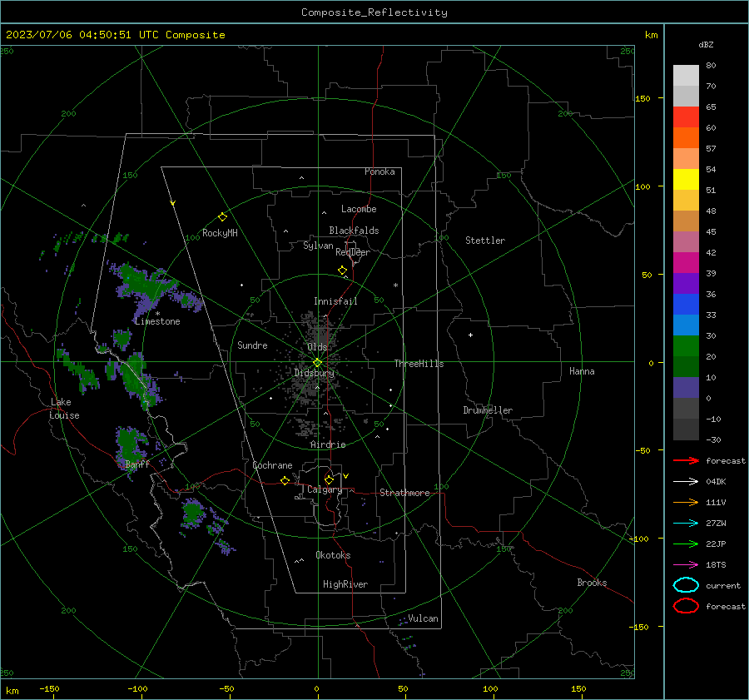
Task: Click the Strathmore city label
Action: [x=404, y=493]
